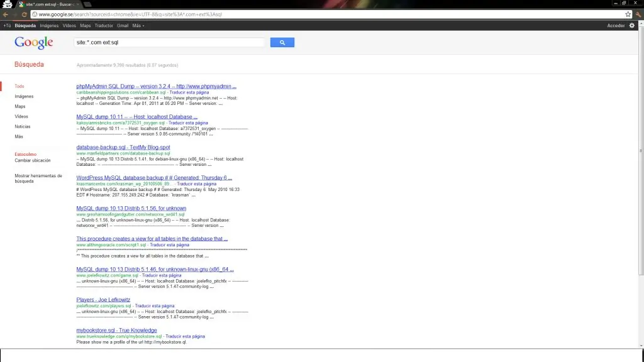Click Acceder to sign in
Viewport: 644px width, 362px height.
616,25
